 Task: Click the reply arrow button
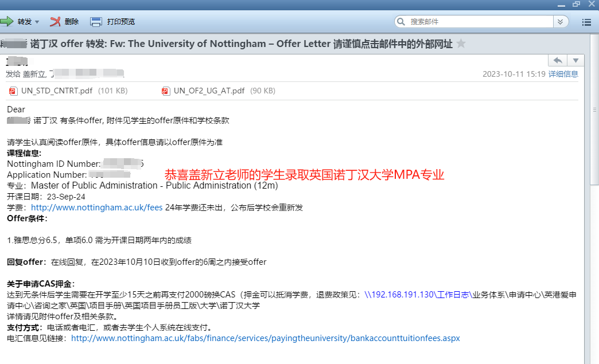(558, 61)
